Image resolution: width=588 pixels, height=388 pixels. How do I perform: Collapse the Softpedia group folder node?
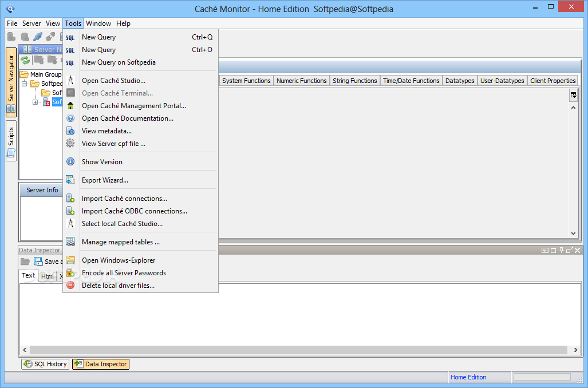(25, 84)
